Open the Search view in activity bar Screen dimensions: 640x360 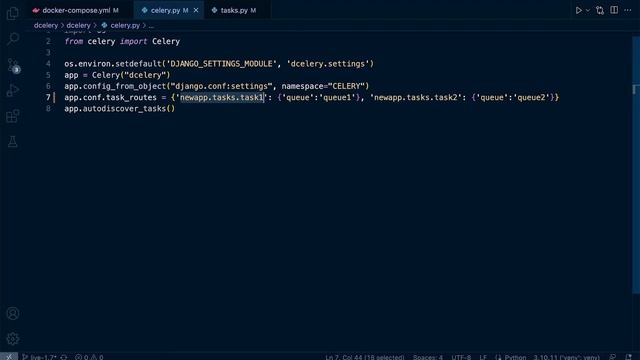click(13, 39)
